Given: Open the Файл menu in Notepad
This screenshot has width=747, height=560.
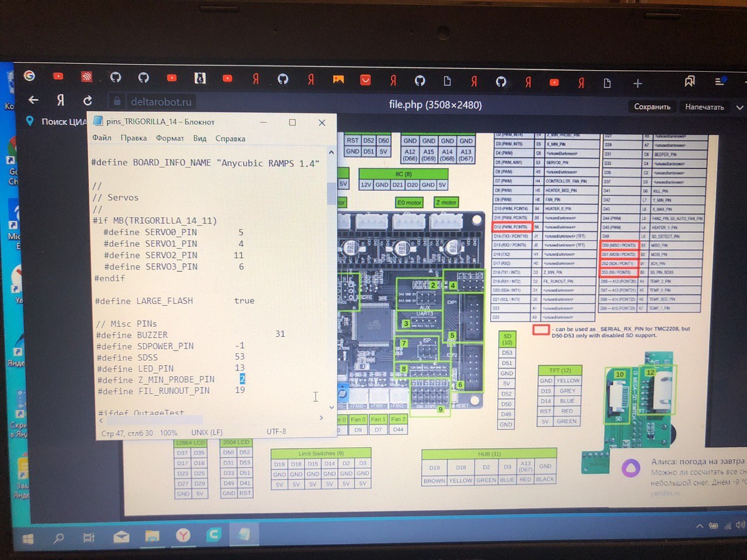Looking at the screenshot, I should coord(102,138).
